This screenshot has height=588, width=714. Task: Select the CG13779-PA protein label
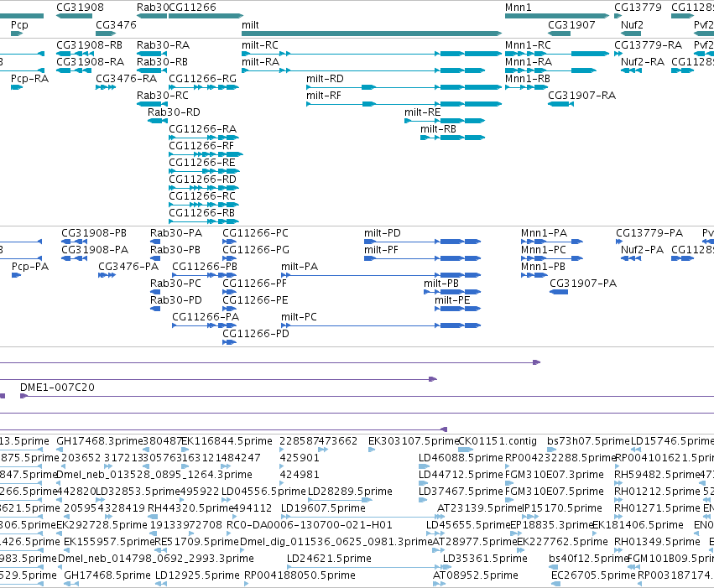[x=649, y=233]
